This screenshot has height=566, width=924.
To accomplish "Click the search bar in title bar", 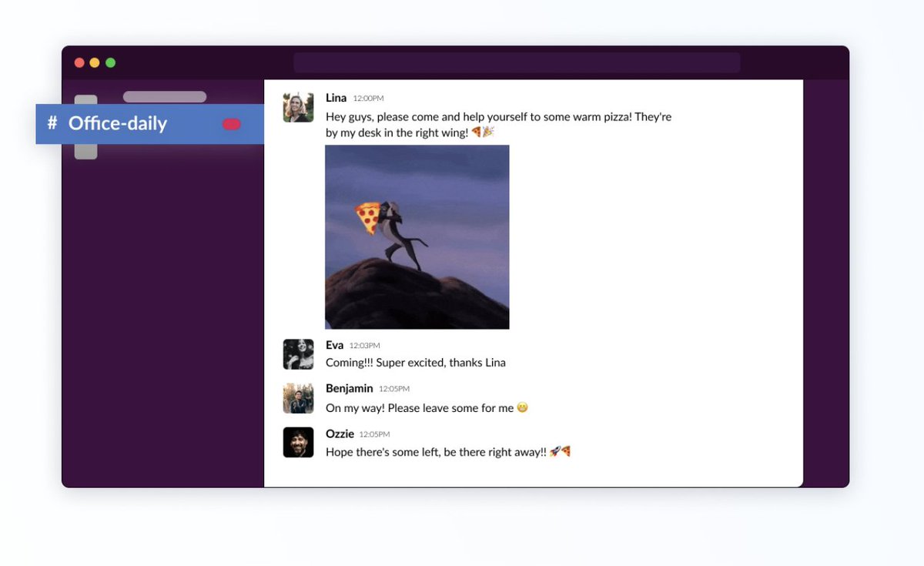I will pyautogui.click(x=517, y=62).
